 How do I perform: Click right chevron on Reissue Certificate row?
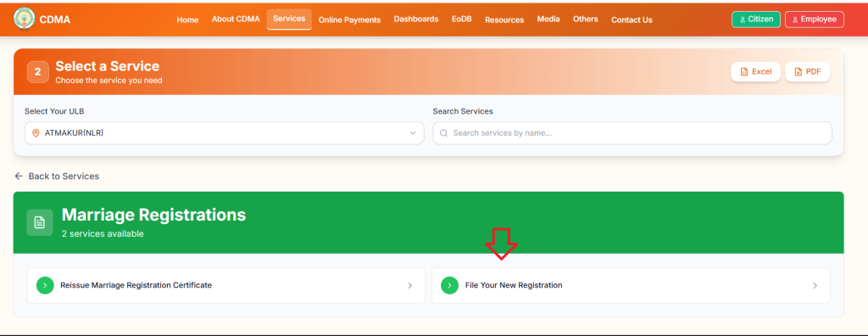point(409,286)
